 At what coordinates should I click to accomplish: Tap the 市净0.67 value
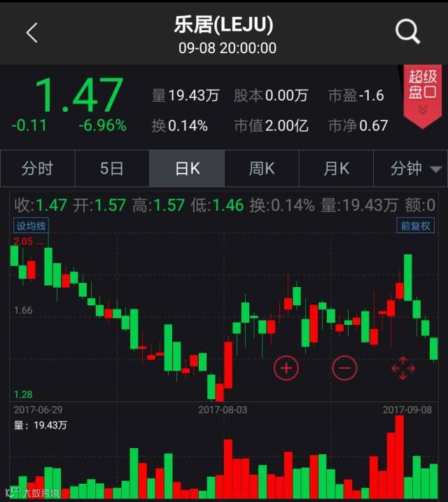(x=358, y=125)
